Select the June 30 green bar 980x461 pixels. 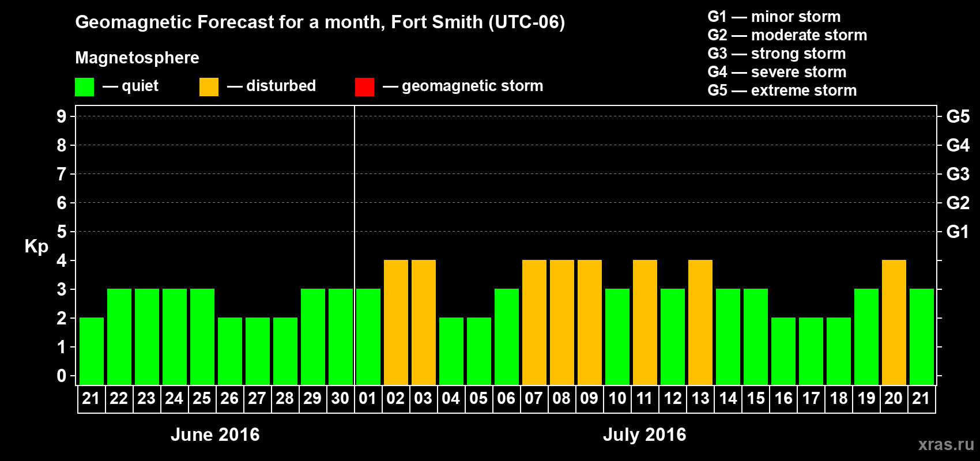(341, 337)
